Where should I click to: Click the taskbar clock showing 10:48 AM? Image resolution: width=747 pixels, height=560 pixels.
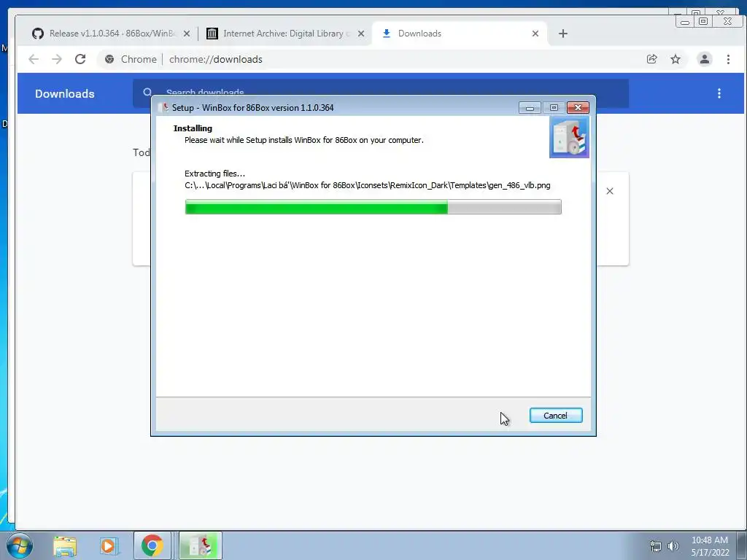710,546
